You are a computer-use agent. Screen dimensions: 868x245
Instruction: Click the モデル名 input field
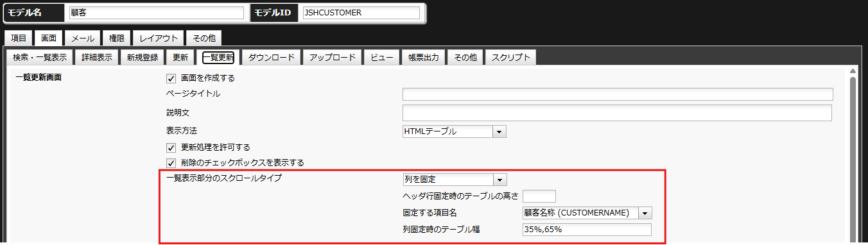pos(156,13)
